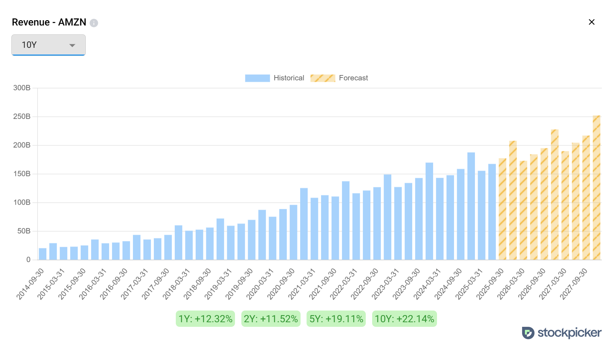Click the 2016-09-30 x-axis date label
605x364 pixels.
[x=114, y=284]
